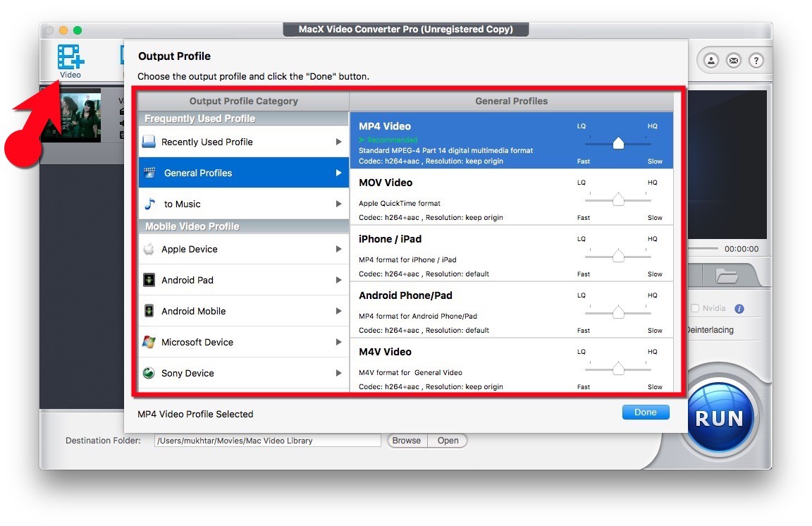812x526 pixels.
Task: Adjust the Android Phone/Pad quality slider
Action: (617, 312)
